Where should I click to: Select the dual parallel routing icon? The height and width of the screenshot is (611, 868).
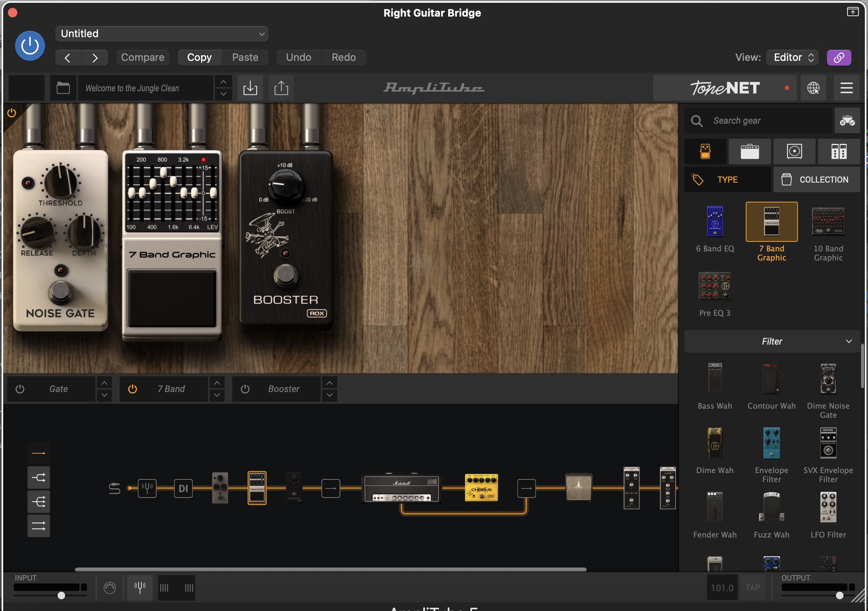(38, 526)
